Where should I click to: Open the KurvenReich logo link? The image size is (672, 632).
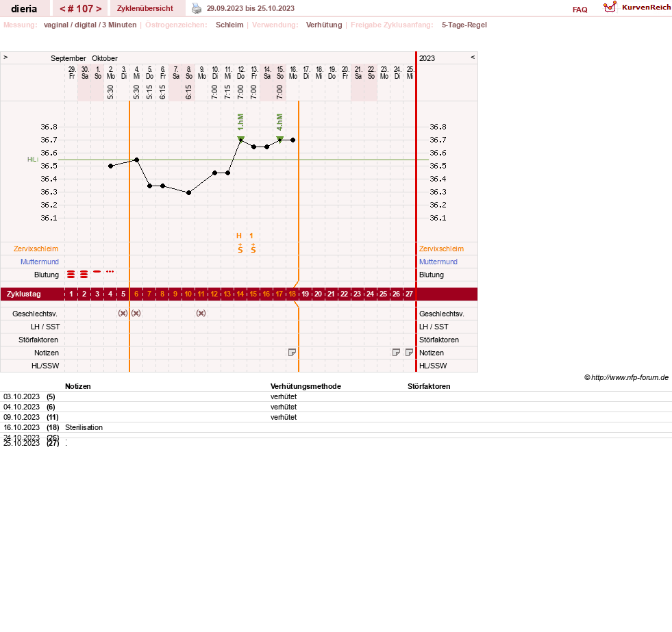point(636,8)
